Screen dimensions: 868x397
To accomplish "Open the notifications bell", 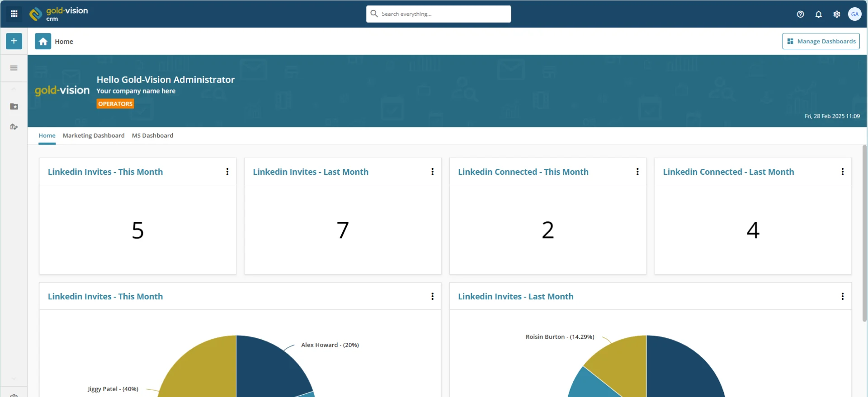I will pyautogui.click(x=818, y=14).
